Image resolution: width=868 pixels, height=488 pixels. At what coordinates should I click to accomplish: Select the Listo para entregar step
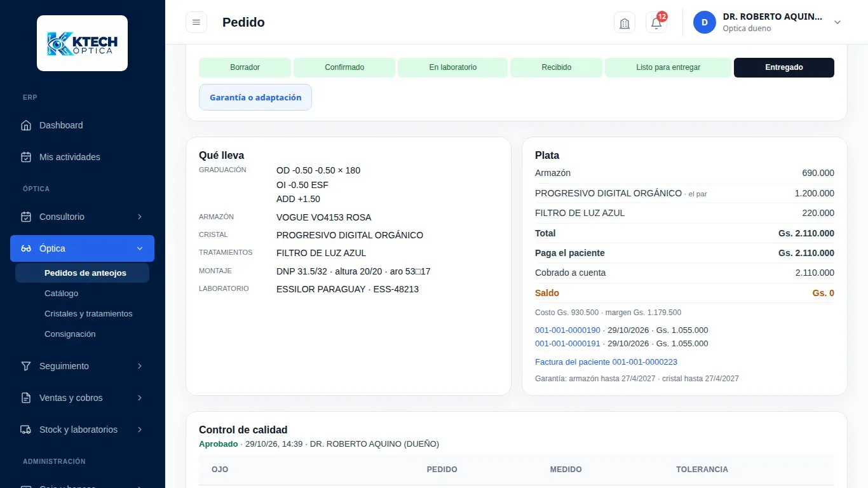tap(668, 67)
